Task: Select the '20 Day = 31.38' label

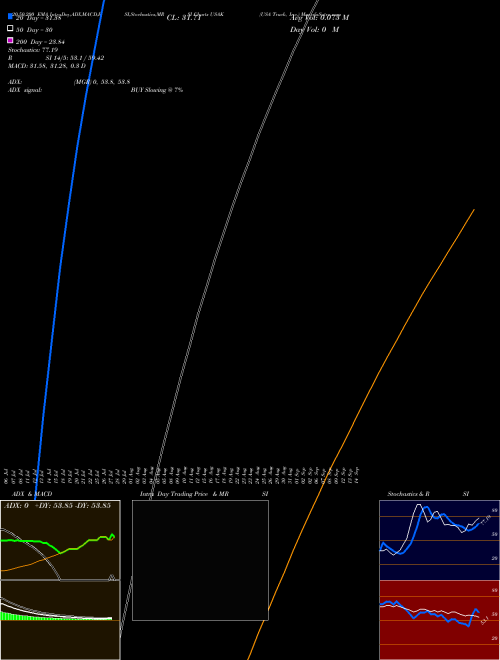Action: 38,18
